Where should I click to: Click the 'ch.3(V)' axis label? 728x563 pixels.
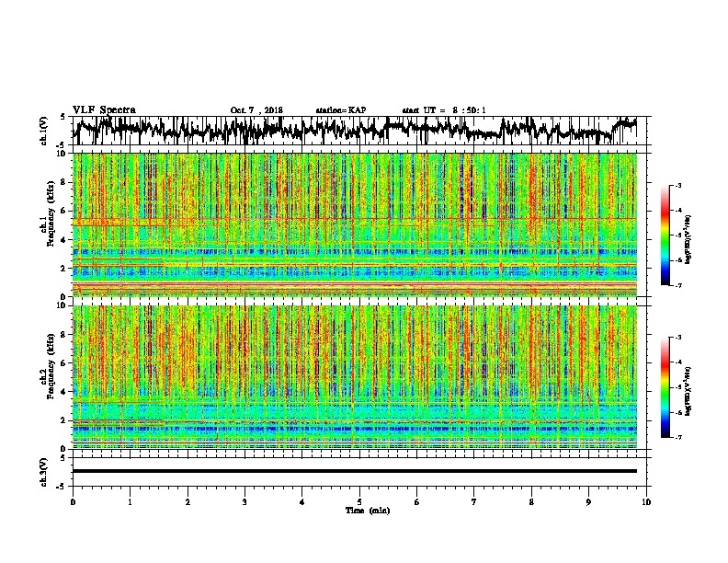click(x=44, y=472)
